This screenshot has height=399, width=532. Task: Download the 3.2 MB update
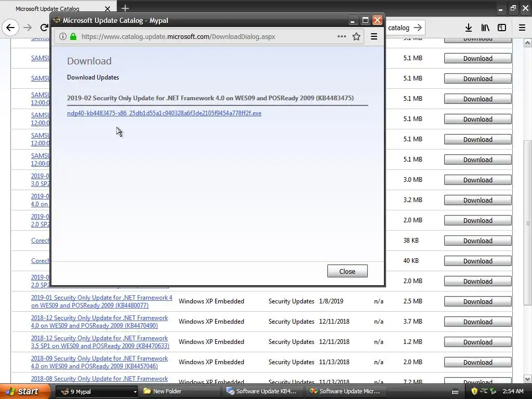point(478,200)
